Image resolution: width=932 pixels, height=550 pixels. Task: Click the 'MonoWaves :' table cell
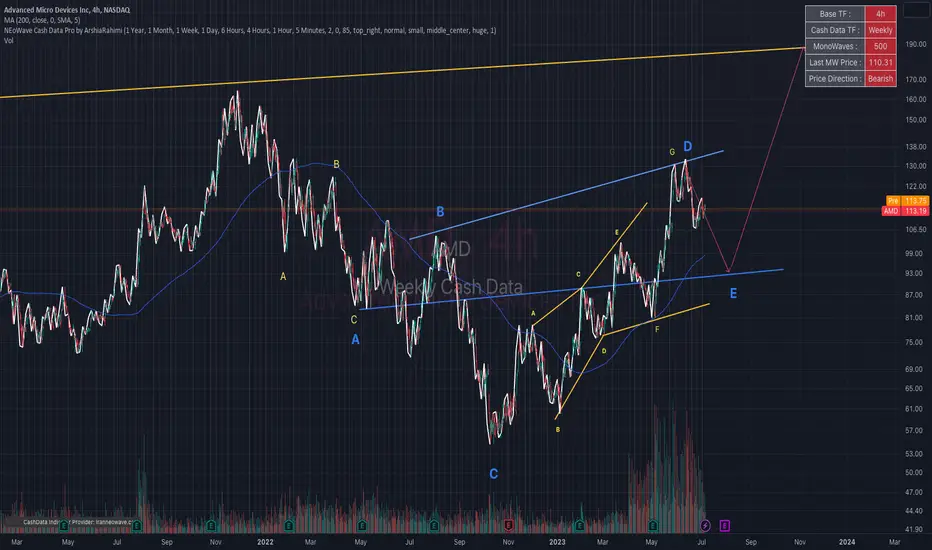(835, 46)
